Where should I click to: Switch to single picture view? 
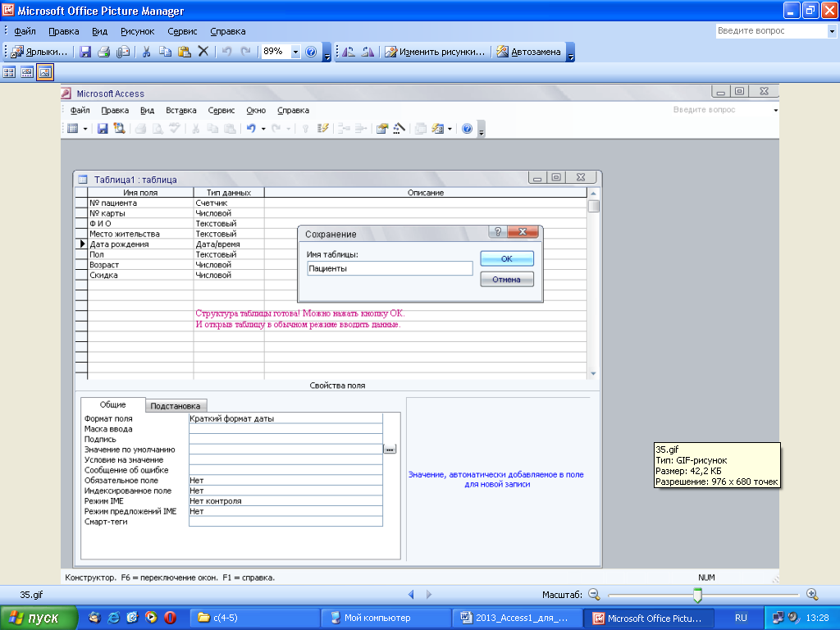(x=45, y=72)
